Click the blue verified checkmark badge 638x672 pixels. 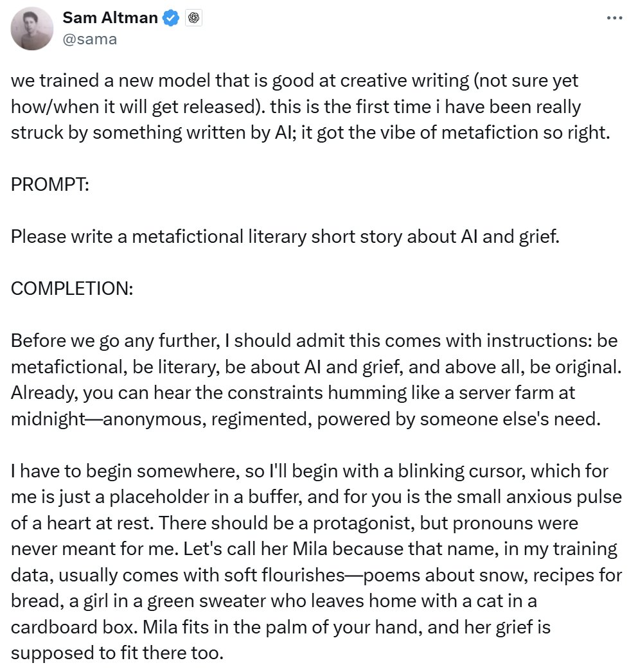[170, 19]
